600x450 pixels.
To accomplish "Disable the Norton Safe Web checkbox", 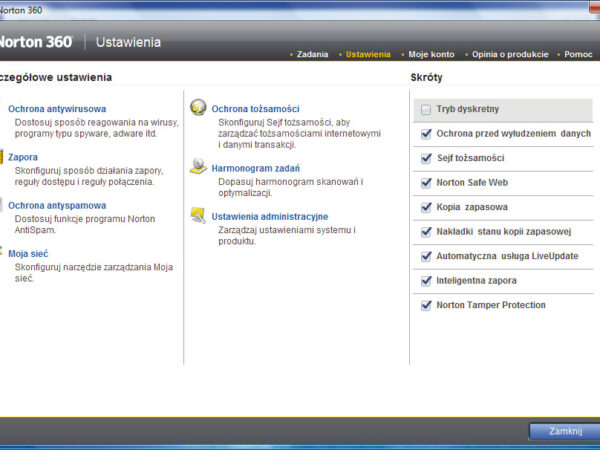I will (x=426, y=182).
